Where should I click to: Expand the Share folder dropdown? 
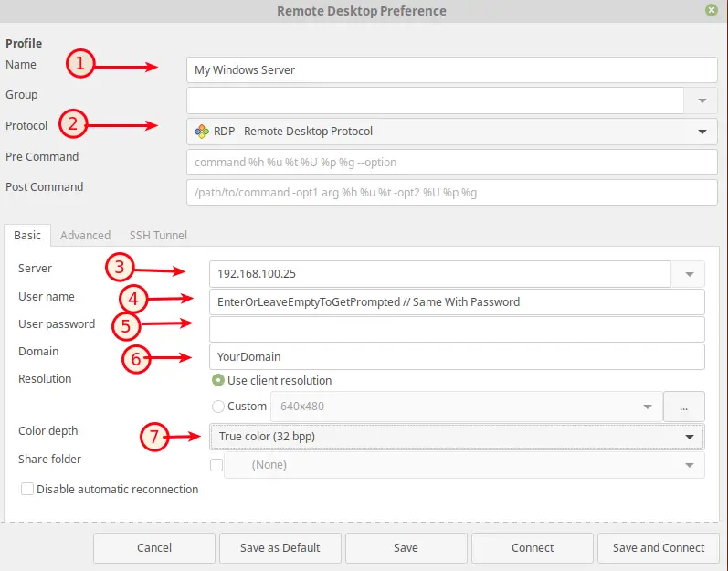coord(464,465)
